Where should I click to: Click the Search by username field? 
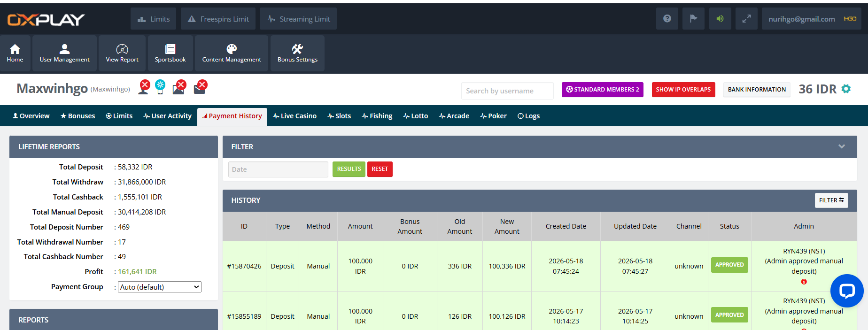(x=507, y=91)
